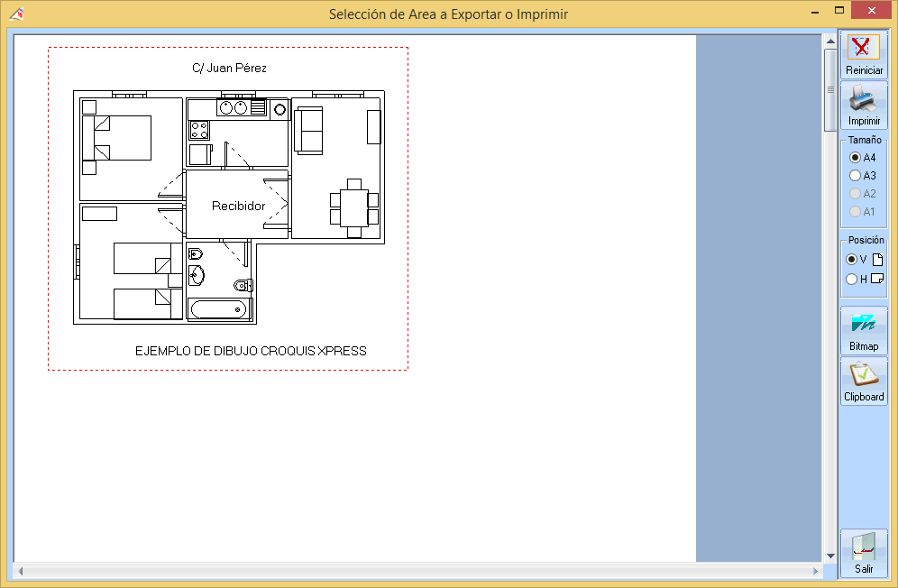This screenshot has height=588, width=898.
Task: Click the vertical page orientation icon
Action: click(x=877, y=260)
